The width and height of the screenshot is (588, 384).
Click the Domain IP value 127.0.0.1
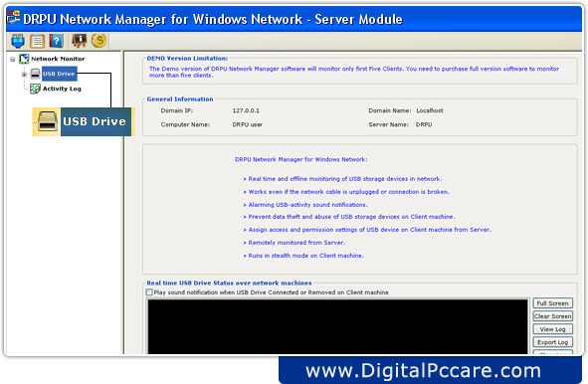click(246, 110)
